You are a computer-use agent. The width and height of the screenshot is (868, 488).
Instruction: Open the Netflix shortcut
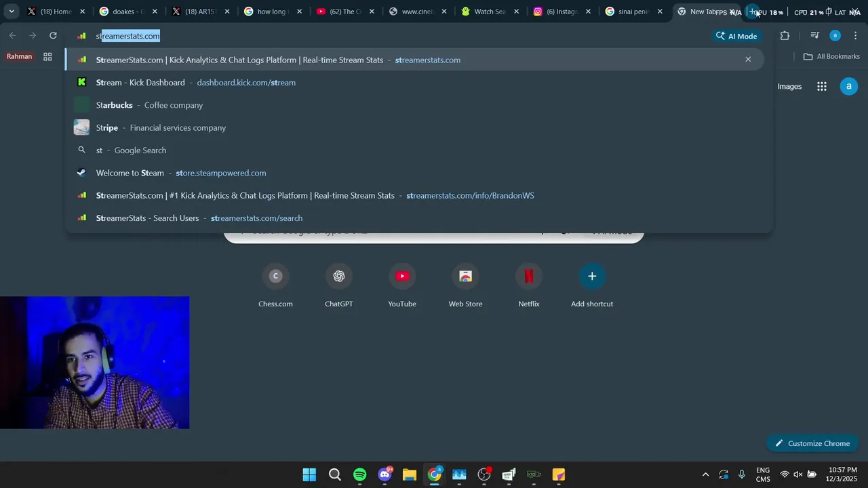pos(529,286)
